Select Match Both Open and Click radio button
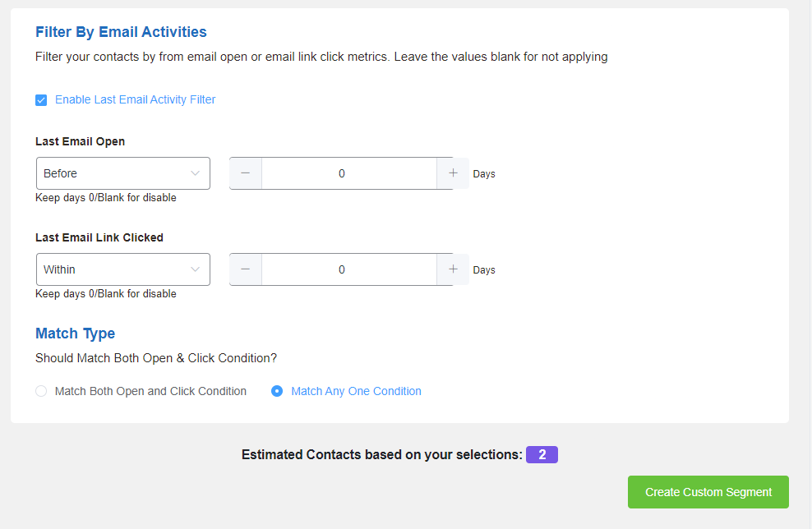This screenshot has height=529, width=812. [41, 391]
